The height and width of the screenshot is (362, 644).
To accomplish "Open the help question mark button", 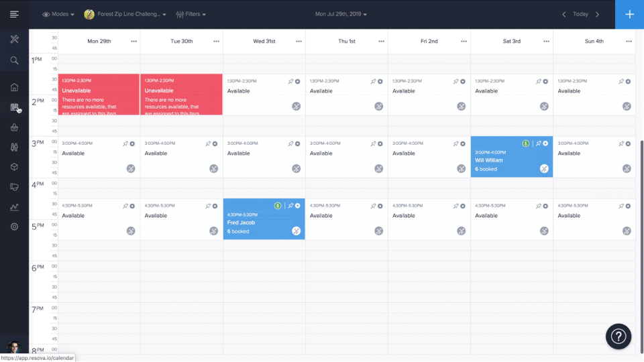I will click(619, 337).
